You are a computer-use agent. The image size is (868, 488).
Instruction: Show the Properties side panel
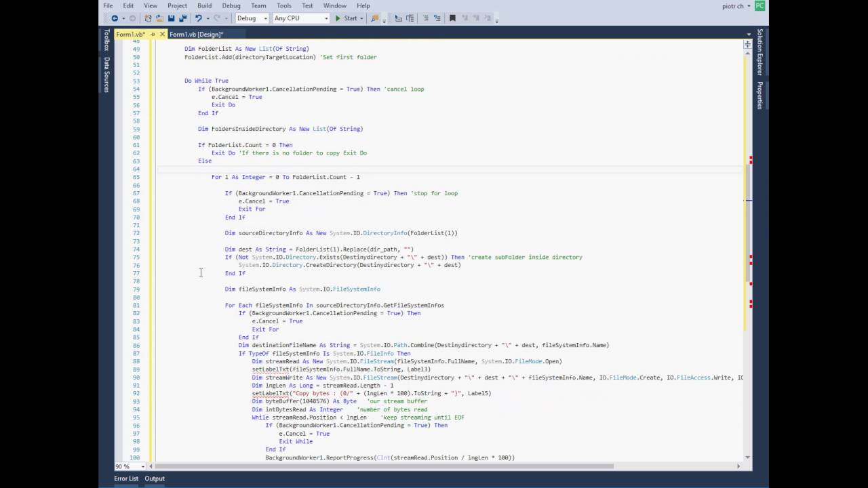click(x=759, y=95)
